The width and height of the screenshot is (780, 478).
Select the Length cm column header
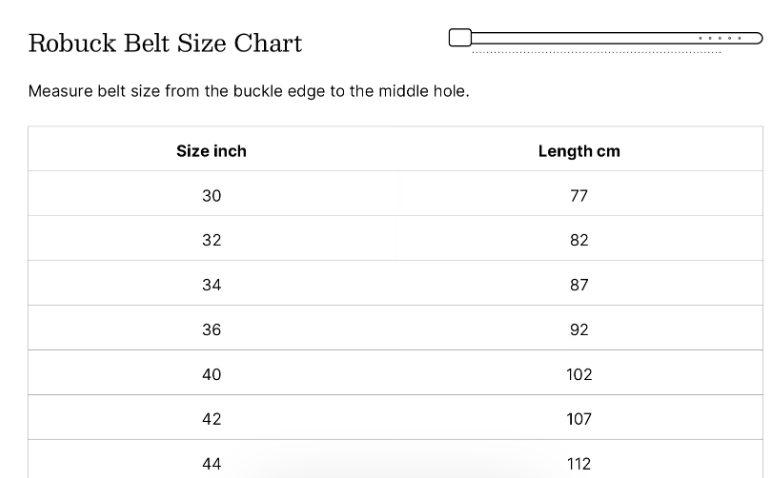[x=579, y=151]
